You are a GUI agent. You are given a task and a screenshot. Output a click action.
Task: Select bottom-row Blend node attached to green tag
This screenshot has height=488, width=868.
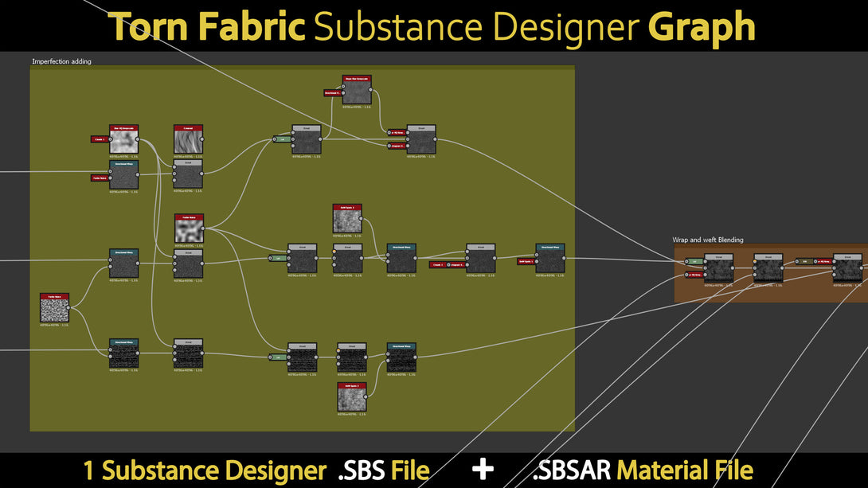click(x=303, y=357)
